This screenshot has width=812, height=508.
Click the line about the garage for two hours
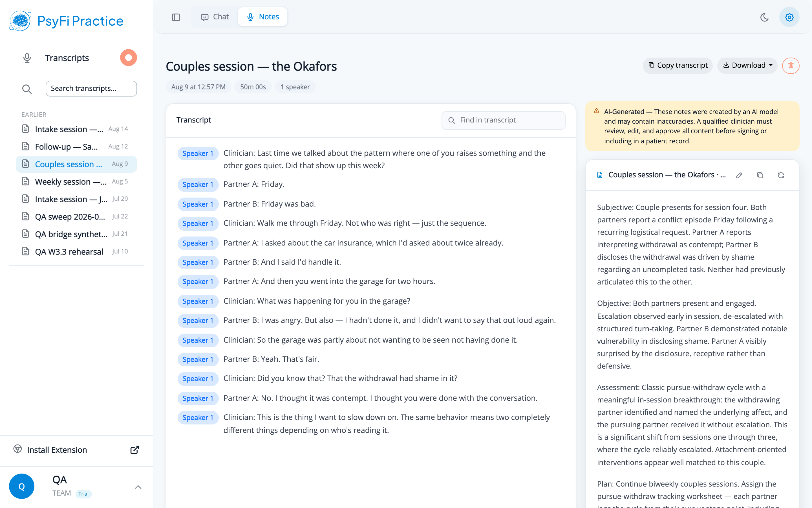pyautogui.click(x=330, y=281)
